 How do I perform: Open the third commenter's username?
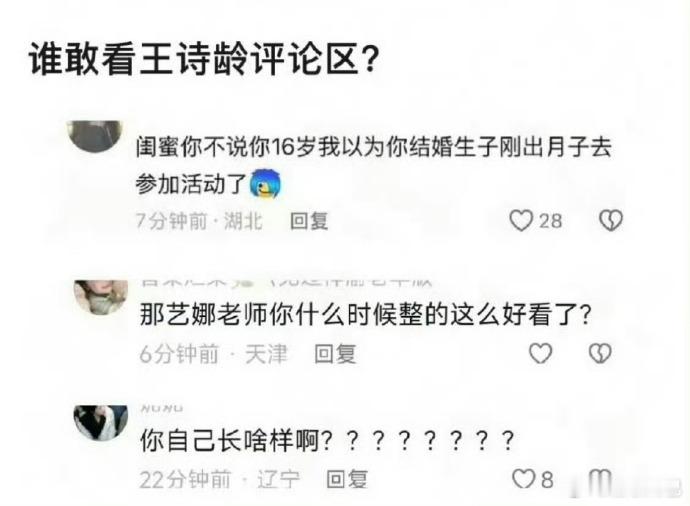(x=161, y=408)
